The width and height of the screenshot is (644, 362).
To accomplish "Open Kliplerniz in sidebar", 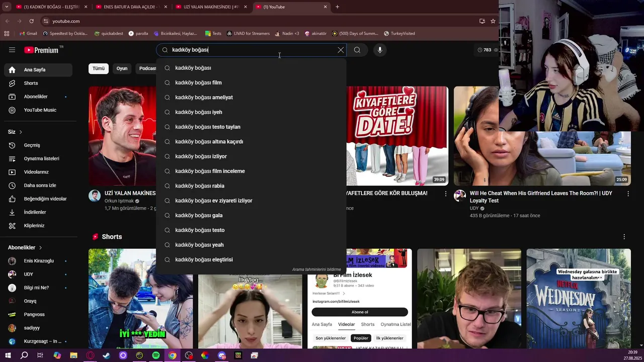I will tap(38, 226).
